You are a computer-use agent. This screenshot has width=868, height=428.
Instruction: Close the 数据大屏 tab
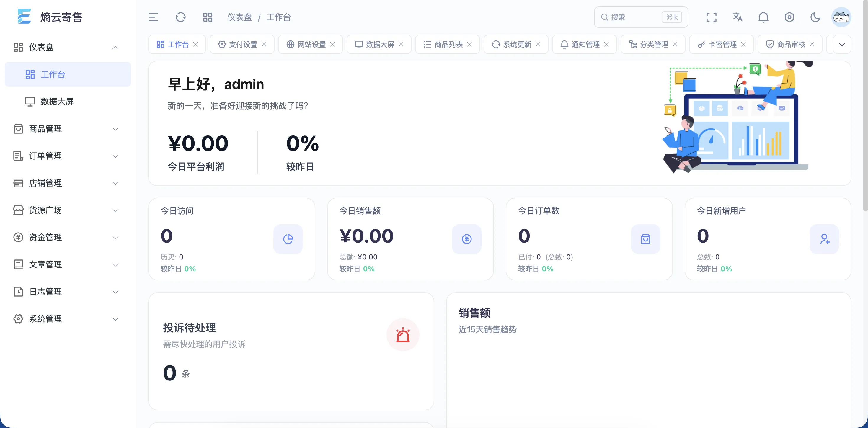401,44
